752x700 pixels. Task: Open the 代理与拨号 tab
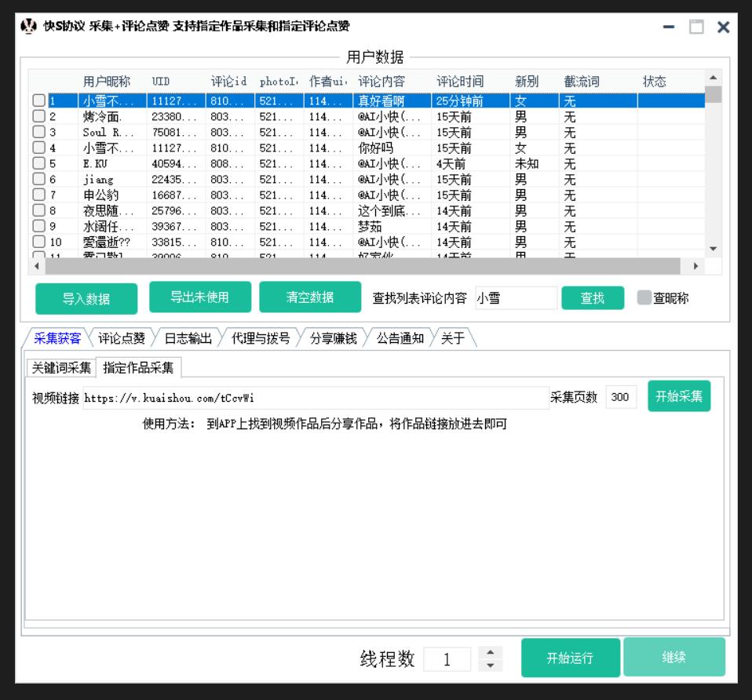point(260,339)
